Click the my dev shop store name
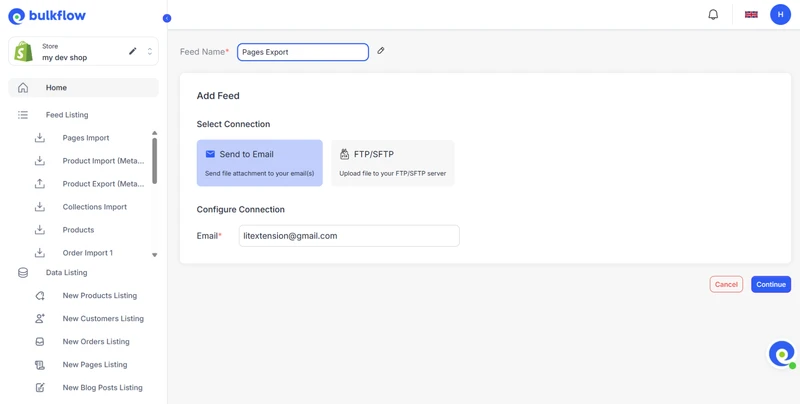The width and height of the screenshot is (800, 404). coord(65,57)
